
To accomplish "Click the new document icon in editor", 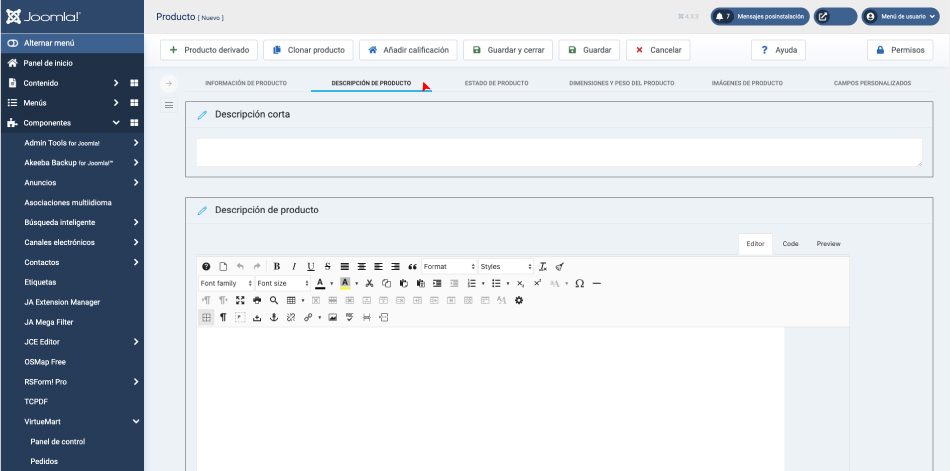I will pos(223,267).
